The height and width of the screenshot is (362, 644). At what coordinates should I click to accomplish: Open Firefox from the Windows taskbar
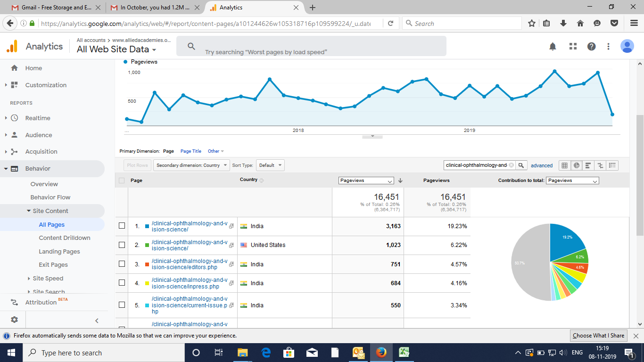(x=381, y=353)
